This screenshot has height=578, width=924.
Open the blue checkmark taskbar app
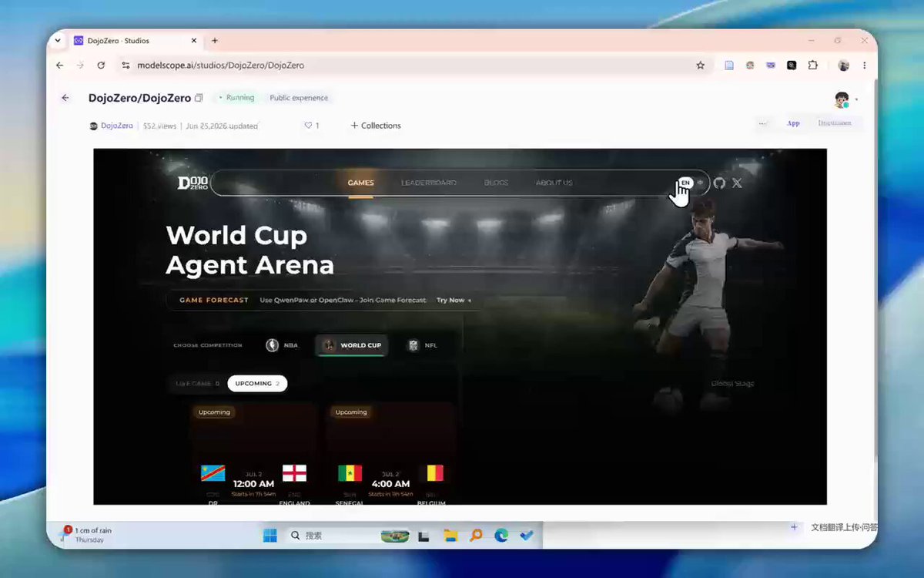(527, 536)
